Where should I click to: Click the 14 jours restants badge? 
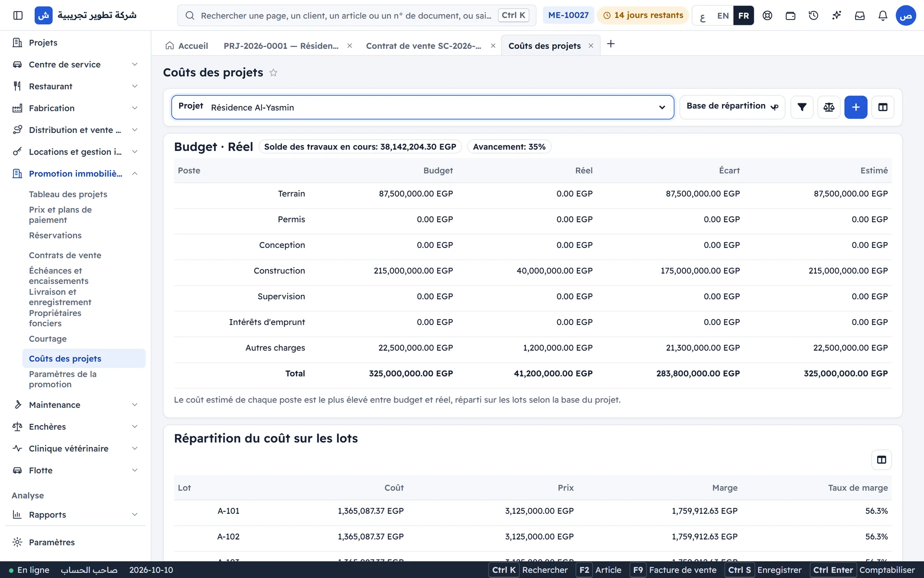[x=643, y=15]
